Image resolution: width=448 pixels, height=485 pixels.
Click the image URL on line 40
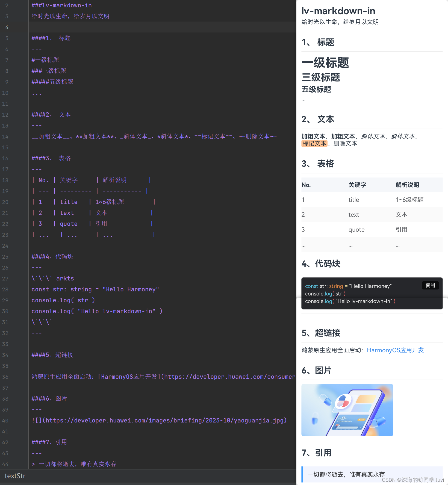click(158, 421)
